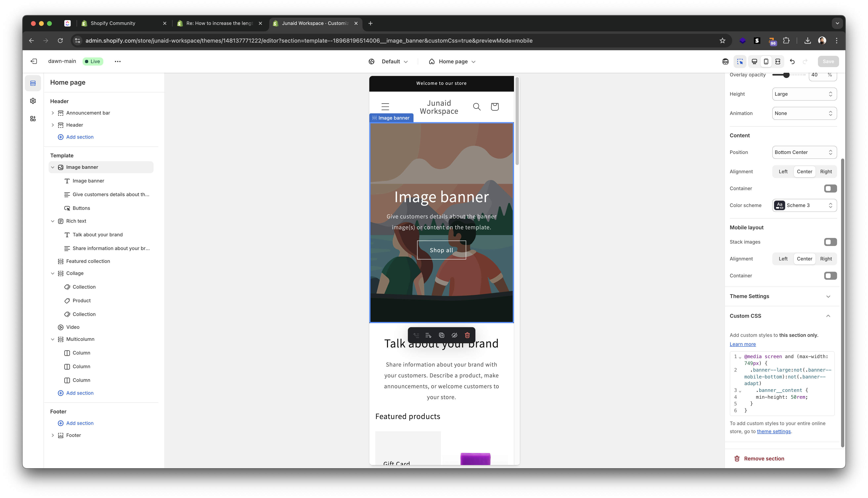Switch to the Shopify Community tab
The width and height of the screenshot is (868, 498).
click(x=113, y=23)
